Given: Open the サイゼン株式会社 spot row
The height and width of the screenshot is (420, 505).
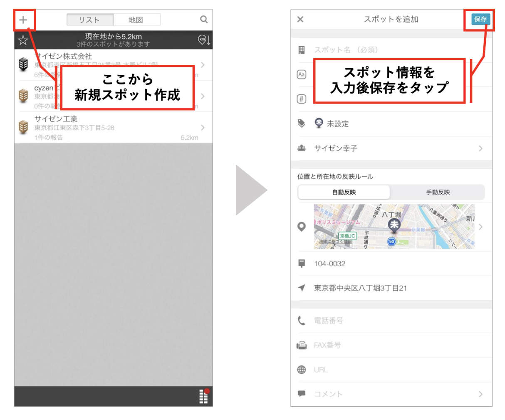Looking at the screenshot, I should [114, 65].
